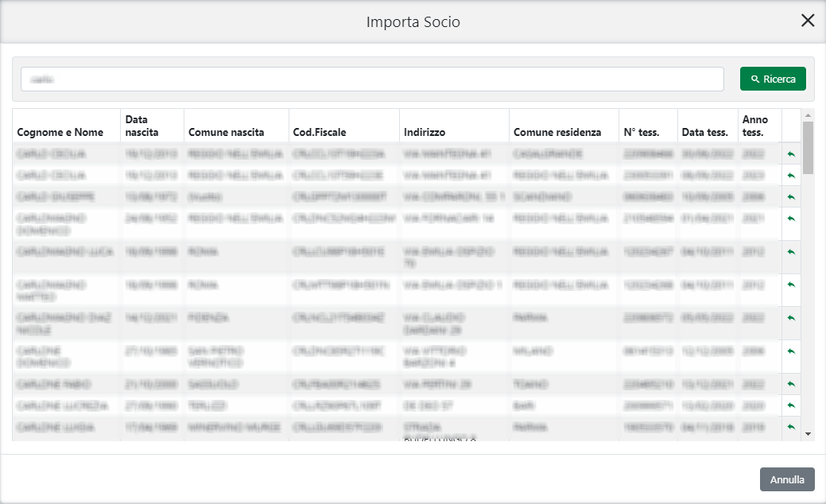Screen dimensions: 826x504
Task: Click the Cod.Fiscale column header
Action: (320, 132)
